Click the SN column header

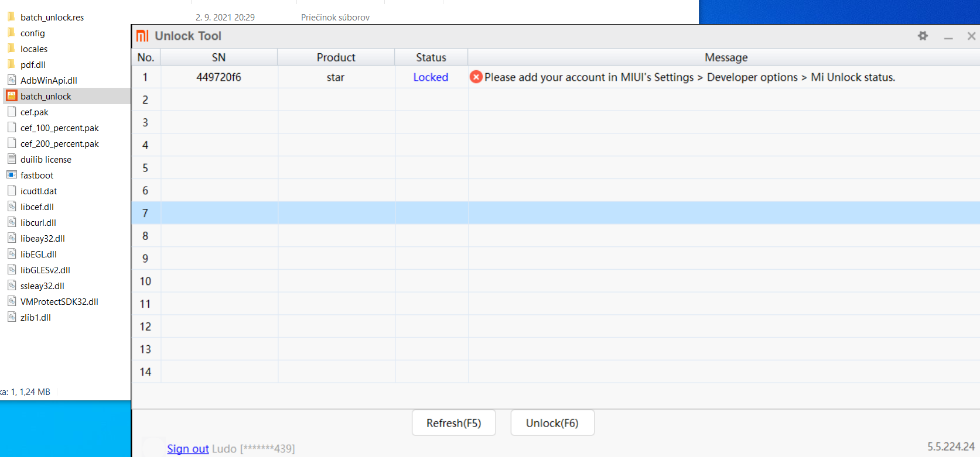218,57
